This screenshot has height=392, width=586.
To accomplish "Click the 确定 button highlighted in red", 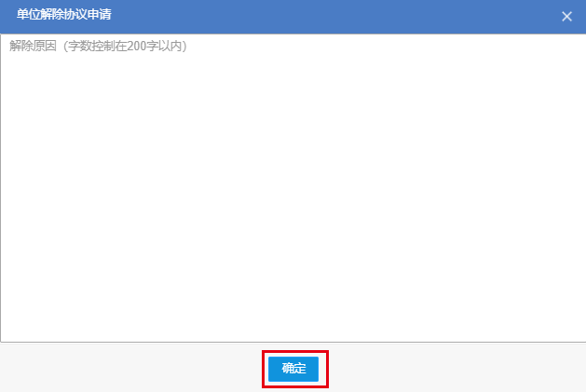I will [293, 369].
